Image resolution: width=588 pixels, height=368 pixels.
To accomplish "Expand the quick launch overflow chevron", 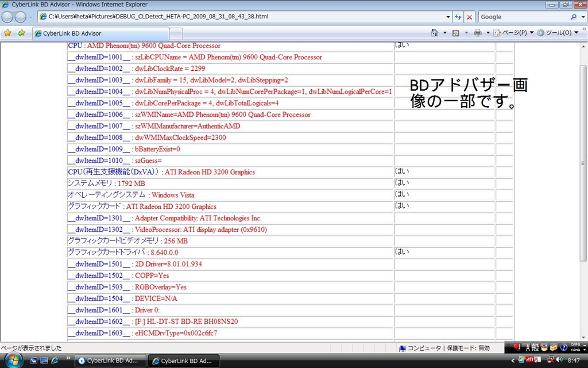I will [x=68, y=358].
